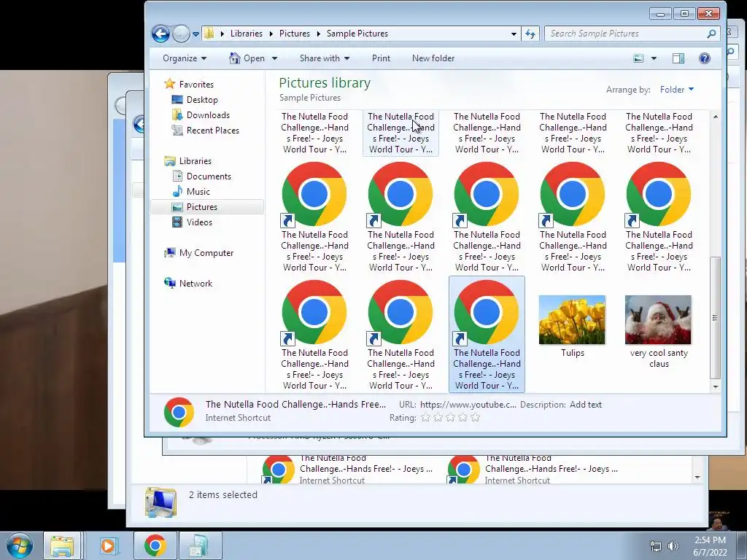Select the very cool santy claus thumbnail
The image size is (747, 560).
[x=658, y=319]
